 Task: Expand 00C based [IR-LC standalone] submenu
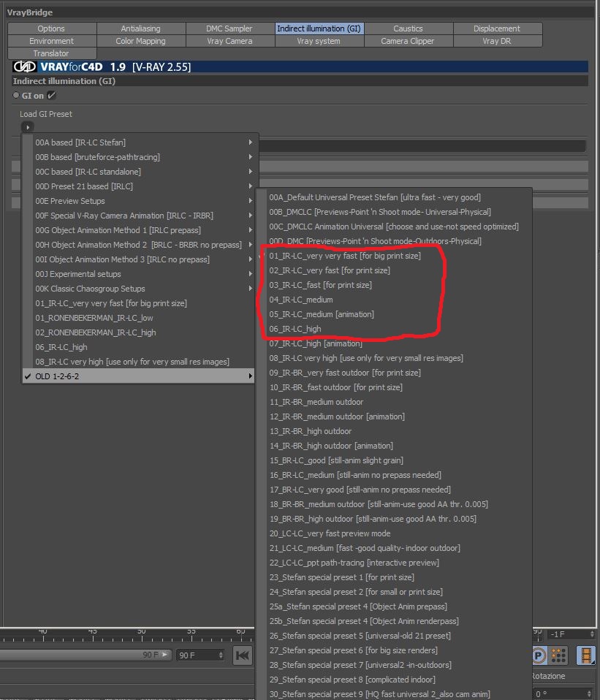tap(138, 172)
